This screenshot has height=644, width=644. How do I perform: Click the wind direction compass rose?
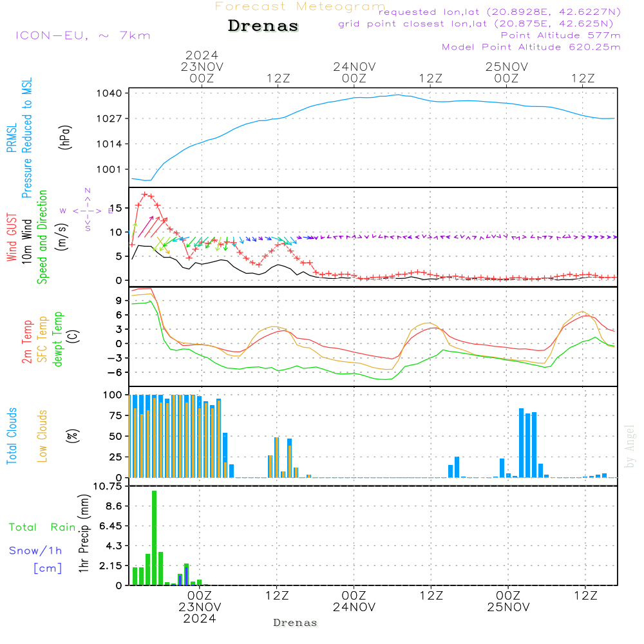click(x=87, y=210)
